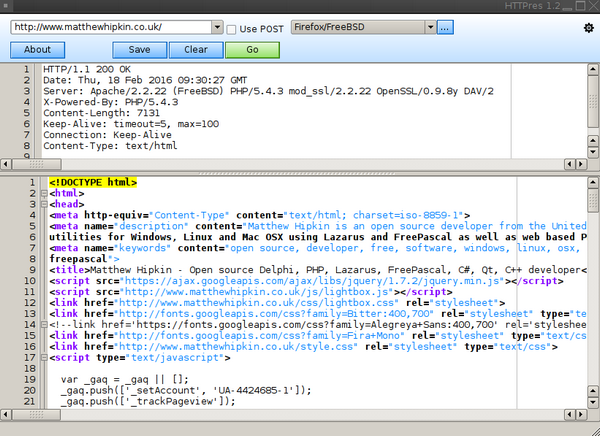
Task: Click the ellipsis button beside the user agent
Action: pyautogui.click(x=445, y=28)
